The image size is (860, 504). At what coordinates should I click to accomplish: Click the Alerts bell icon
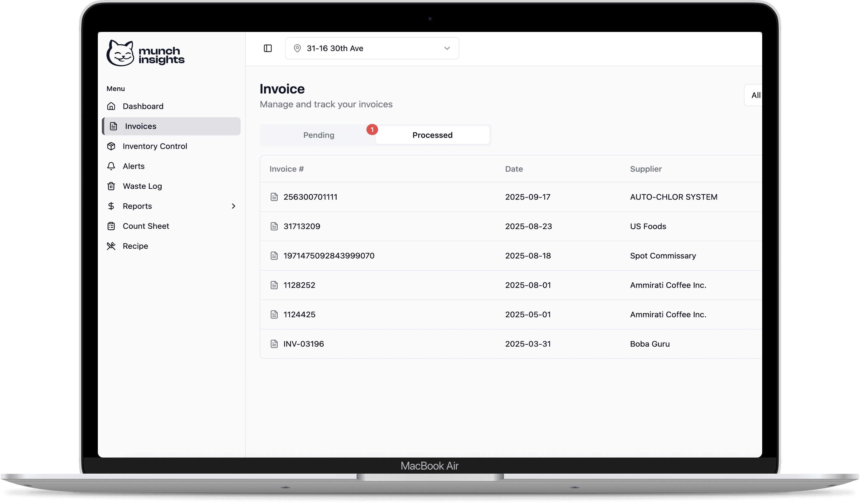[x=111, y=166]
